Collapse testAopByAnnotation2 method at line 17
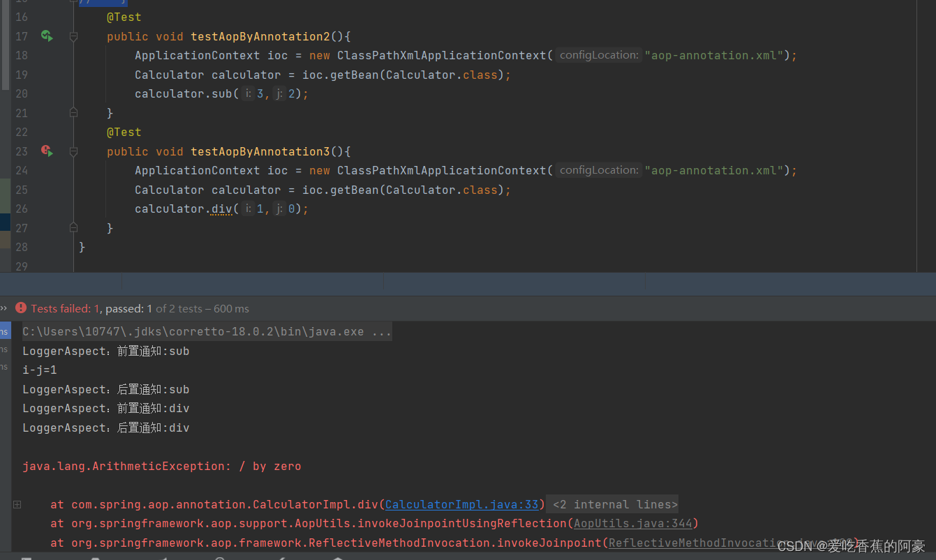Screen dimensions: 936x560 73,36
